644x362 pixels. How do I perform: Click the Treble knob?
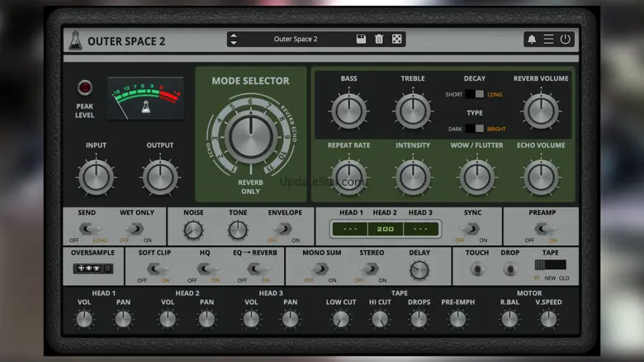coord(413,110)
